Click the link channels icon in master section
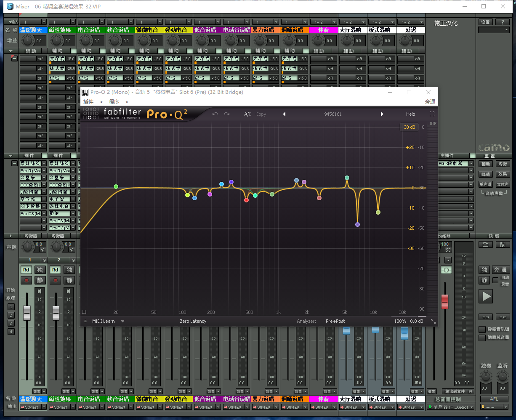The image size is (516, 420). click(x=485, y=316)
